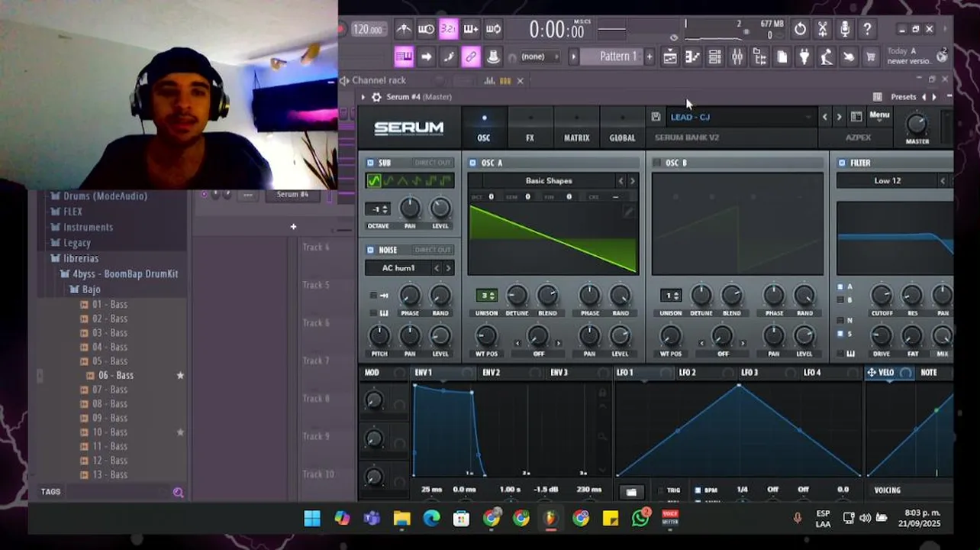Toggle the OSC A enable switch
The width and height of the screenshot is (980, 550).
point(473,163)
